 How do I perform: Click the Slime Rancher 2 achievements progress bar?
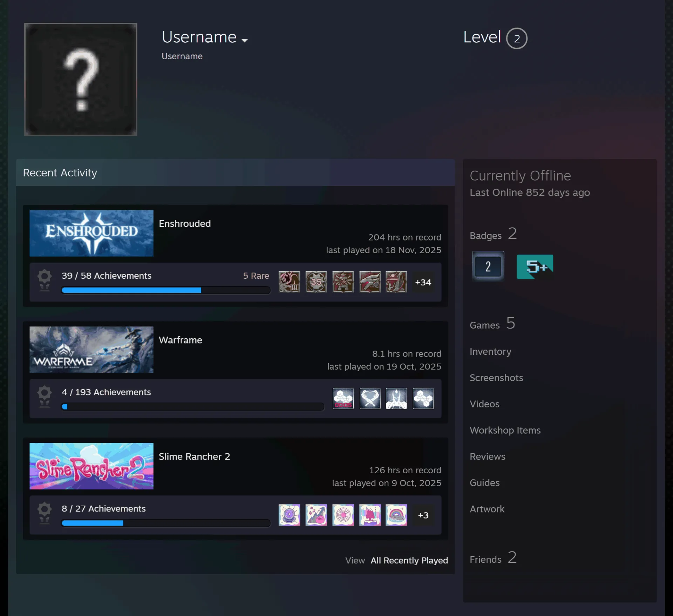click(166, 523)
